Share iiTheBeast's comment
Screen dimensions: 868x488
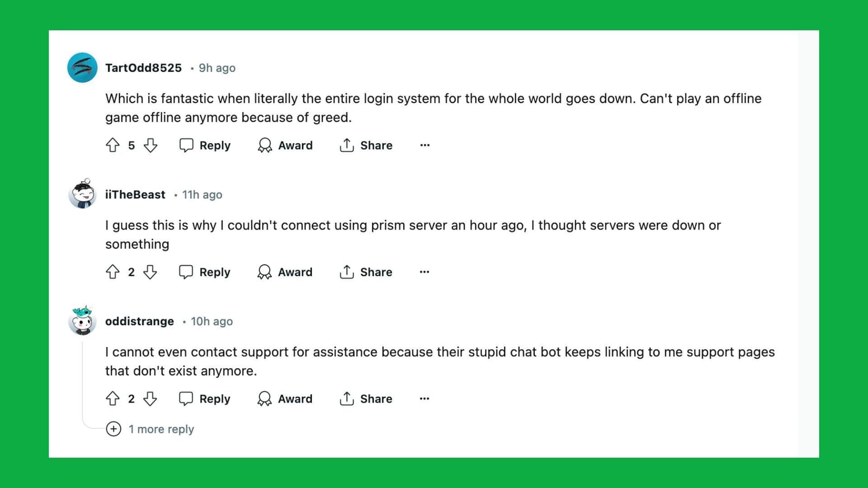point(366,272)
